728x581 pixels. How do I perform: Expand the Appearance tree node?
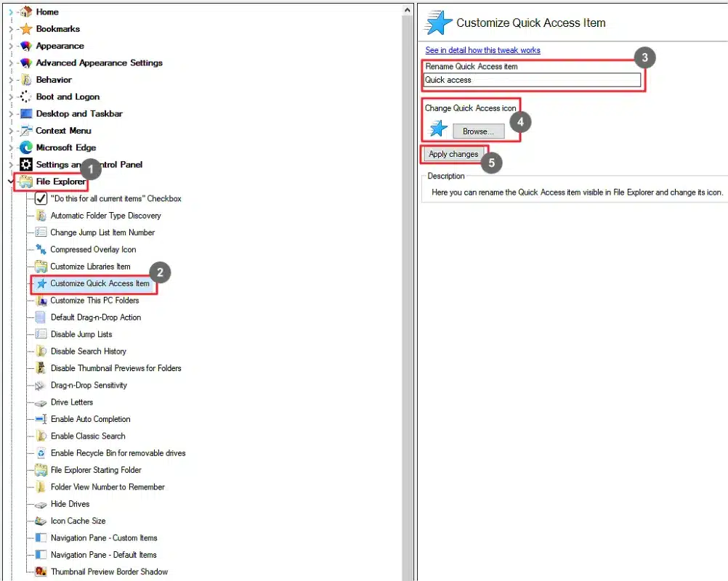(11, 46)
